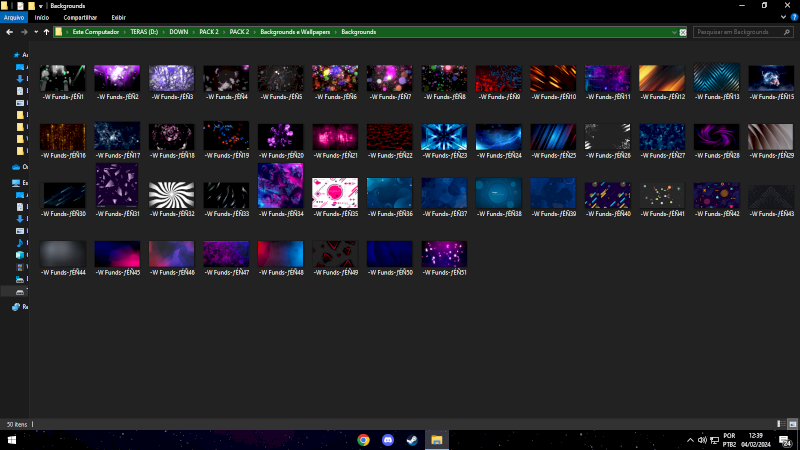The height and width of the screenshot is (450, 800).
Task: Navigate to TERAS (D:) in address bar
Action: tap(145, 32)
